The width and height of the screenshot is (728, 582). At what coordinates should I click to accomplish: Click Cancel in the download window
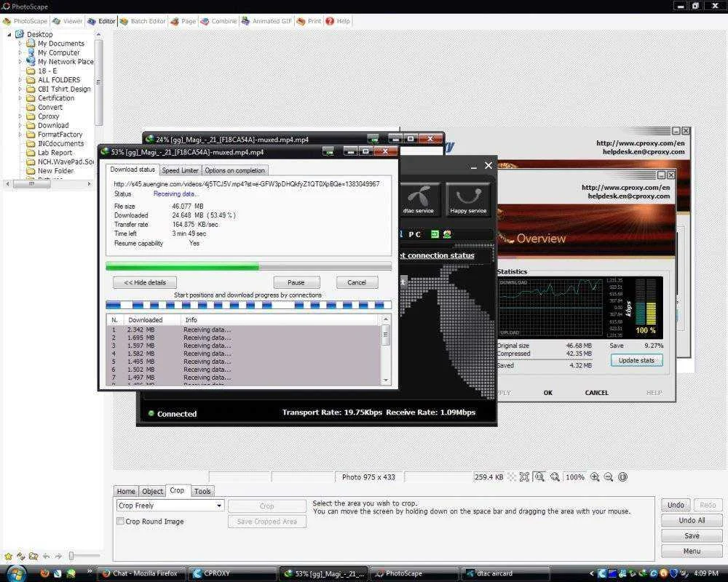pos(357,282)
